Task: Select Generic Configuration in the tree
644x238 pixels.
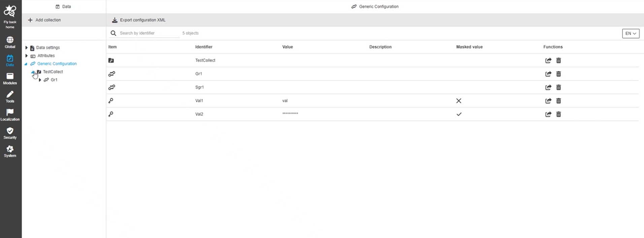Action: [57, 64]
